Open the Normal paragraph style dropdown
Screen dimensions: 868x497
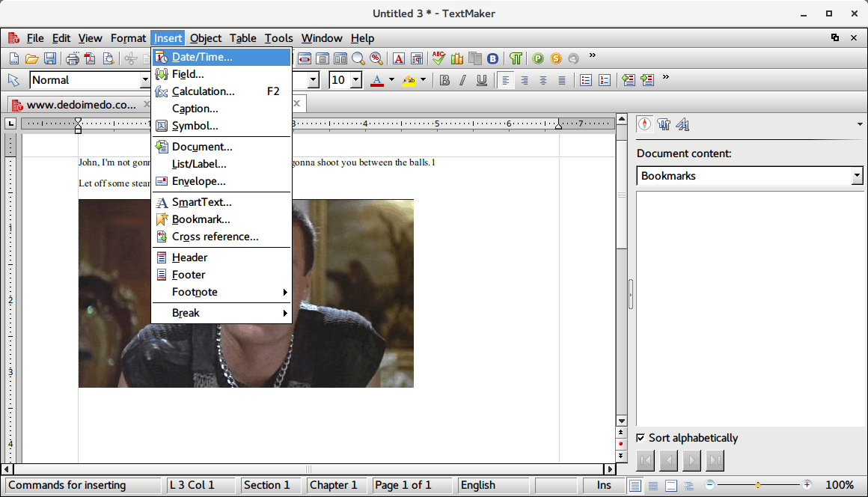click(x=145, y=80)
